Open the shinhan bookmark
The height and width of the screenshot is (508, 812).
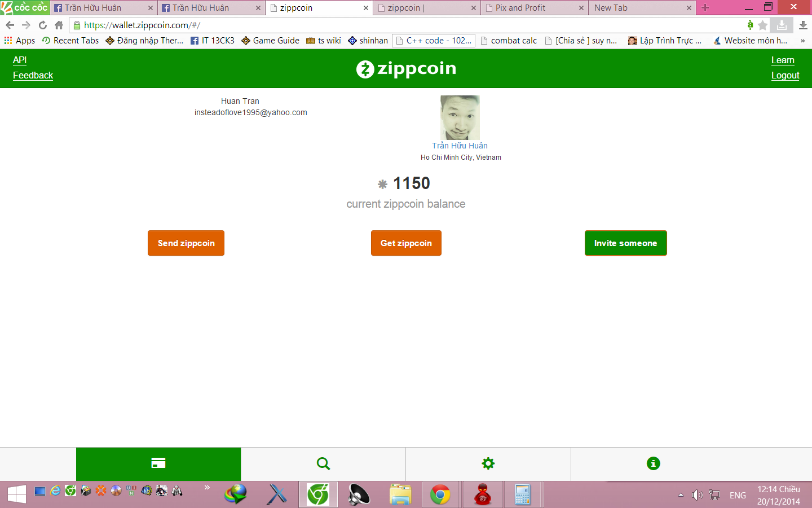pyautogui.click(x=368, y=41)
